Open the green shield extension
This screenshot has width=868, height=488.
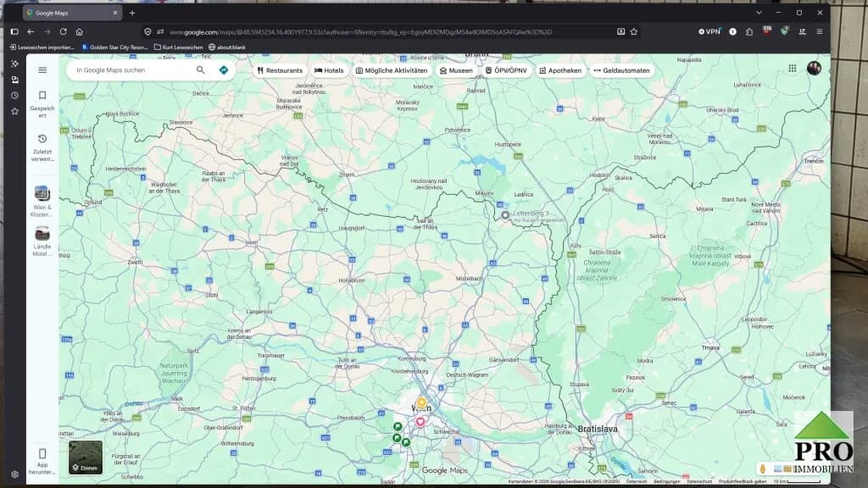[x=784, y=31]
